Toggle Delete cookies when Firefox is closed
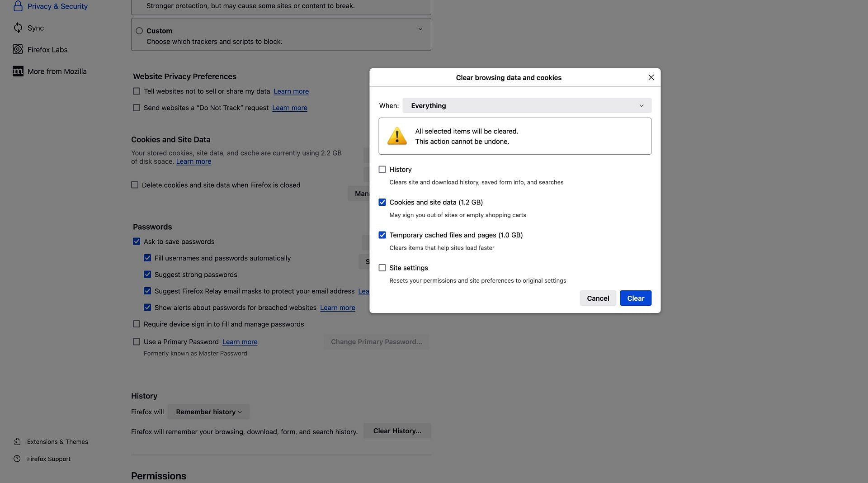This screenshot has height=483, width=868. pyautogui.click(x=135, y=185)
